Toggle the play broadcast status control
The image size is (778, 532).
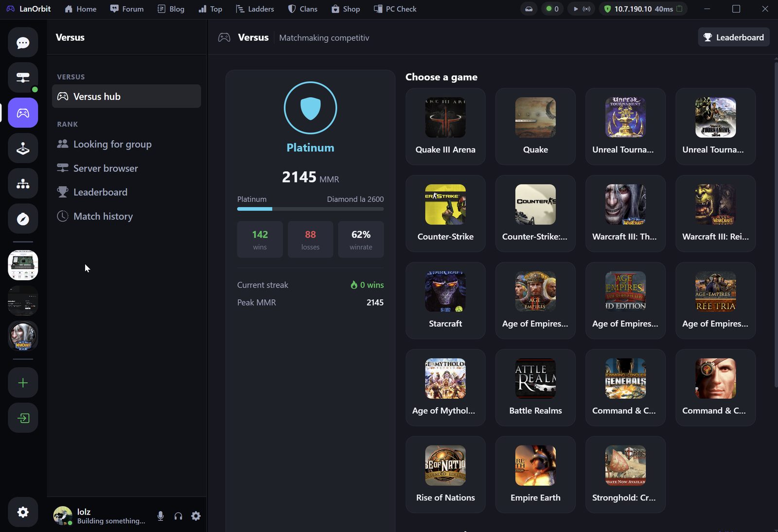581,9
